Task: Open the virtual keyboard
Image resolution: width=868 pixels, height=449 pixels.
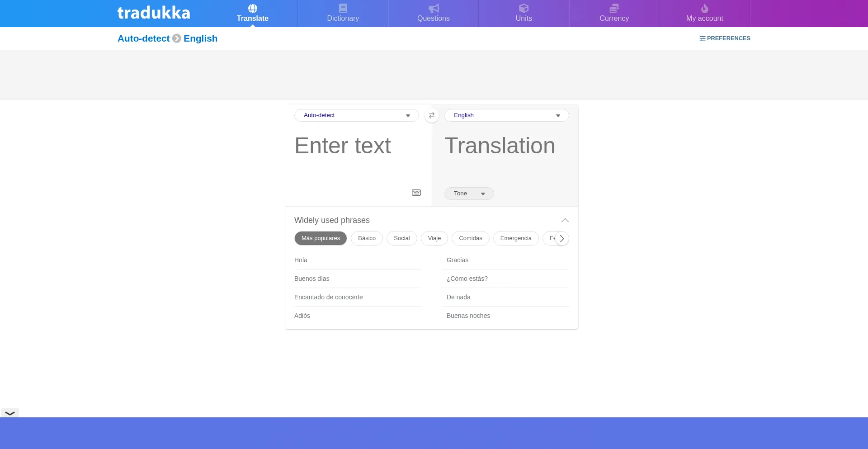Action: tap(416, 193)
